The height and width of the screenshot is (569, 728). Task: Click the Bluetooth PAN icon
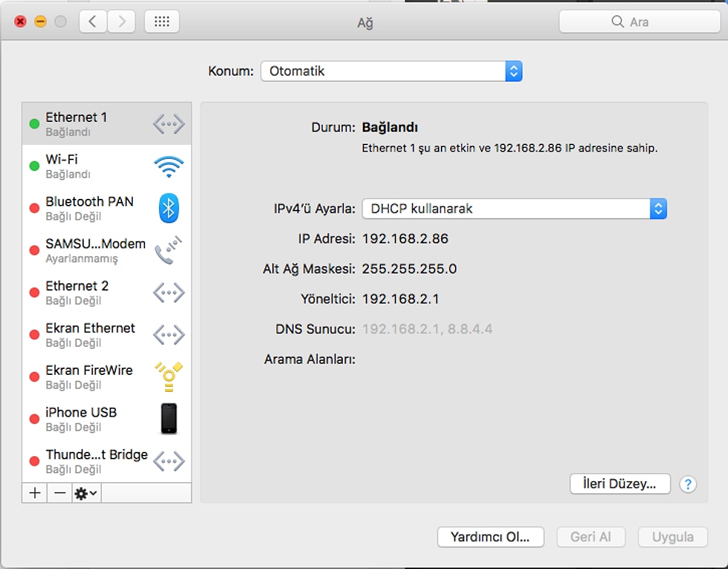[168, 208]
